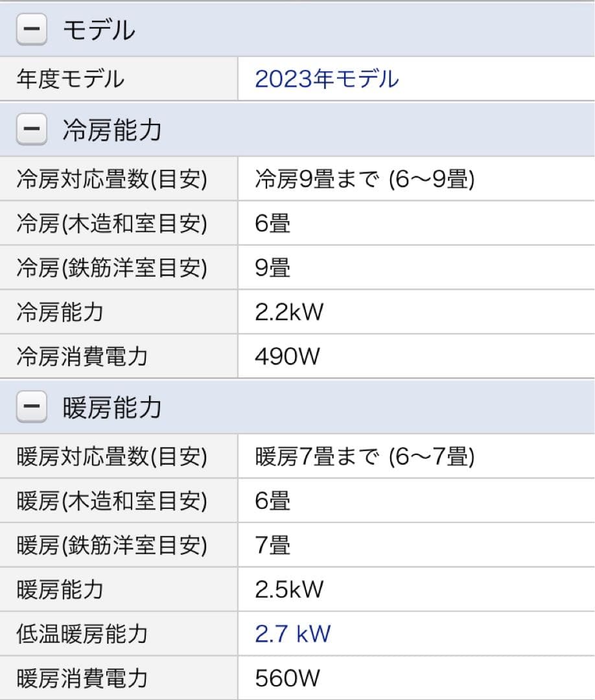Collapse the 冷房能力 section with minus button
The image size is (595, 700).
[31, 130]
